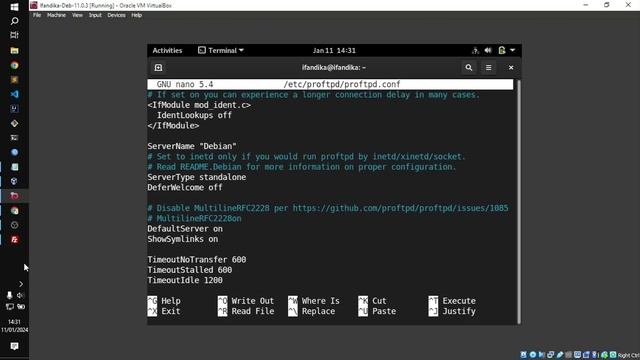
Task: Close the ifandika terminal window
Action: pos(511,68)
